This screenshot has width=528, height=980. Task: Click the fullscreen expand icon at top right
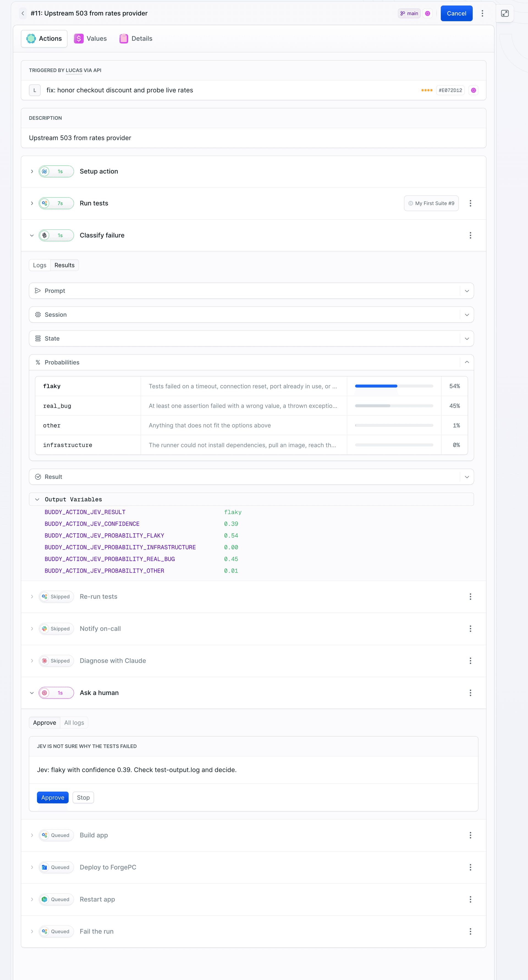pos(505,13)
